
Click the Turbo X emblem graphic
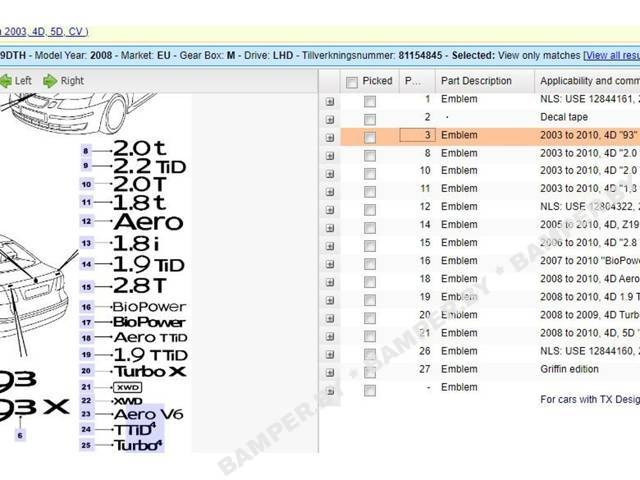click(150, 371)
